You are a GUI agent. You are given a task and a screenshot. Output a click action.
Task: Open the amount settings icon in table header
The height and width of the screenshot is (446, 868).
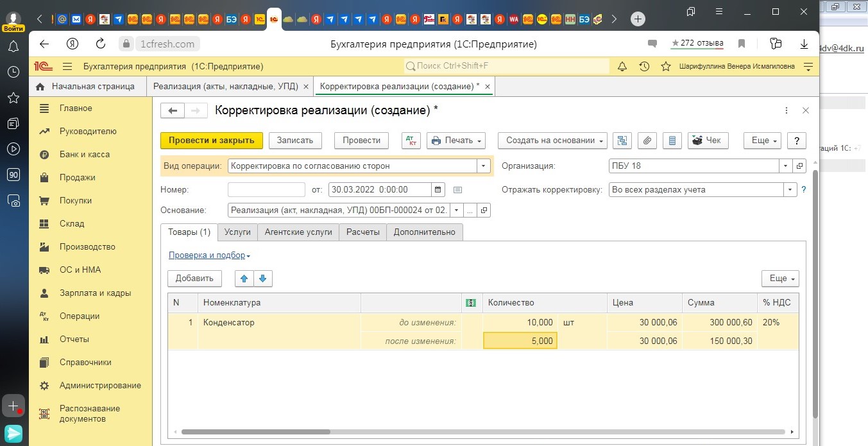tap(472, 303)
